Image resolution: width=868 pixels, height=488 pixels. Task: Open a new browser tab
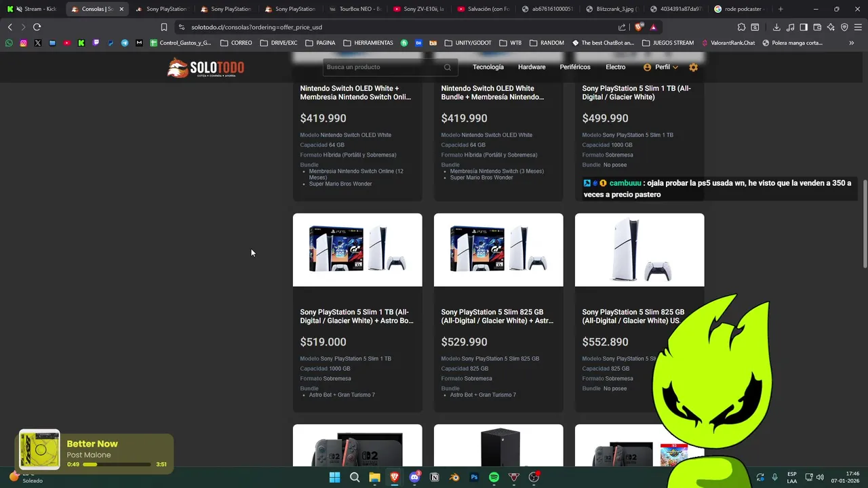781,9
